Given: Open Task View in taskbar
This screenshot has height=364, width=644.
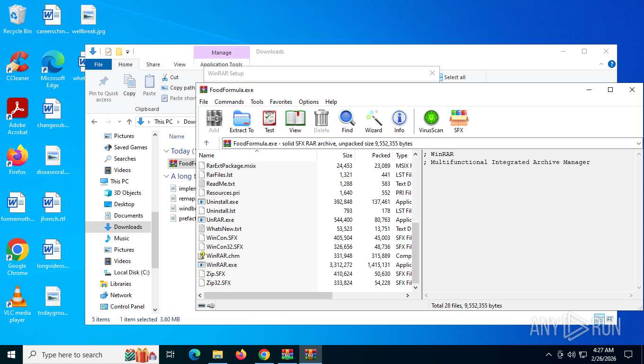Looking at the screenshot, I should (170, 354).
